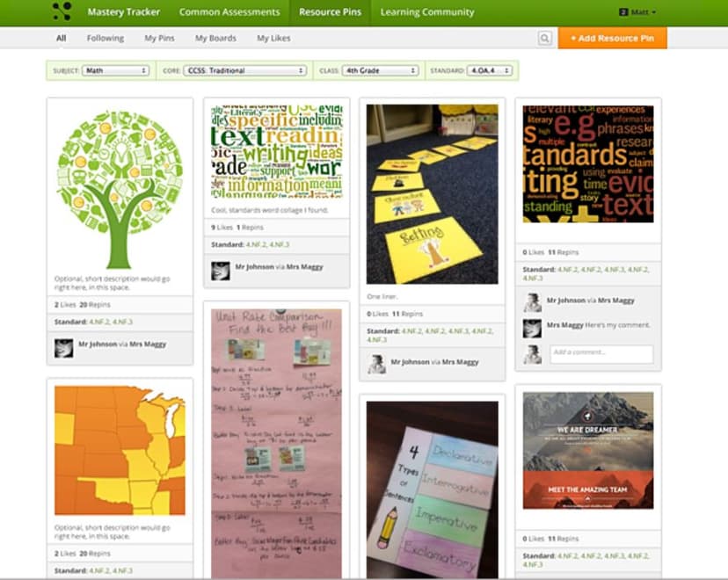Click the MasteryConnect logo icon
The width and height of the screenshot is (728, 580).
[x=62, y=11]
